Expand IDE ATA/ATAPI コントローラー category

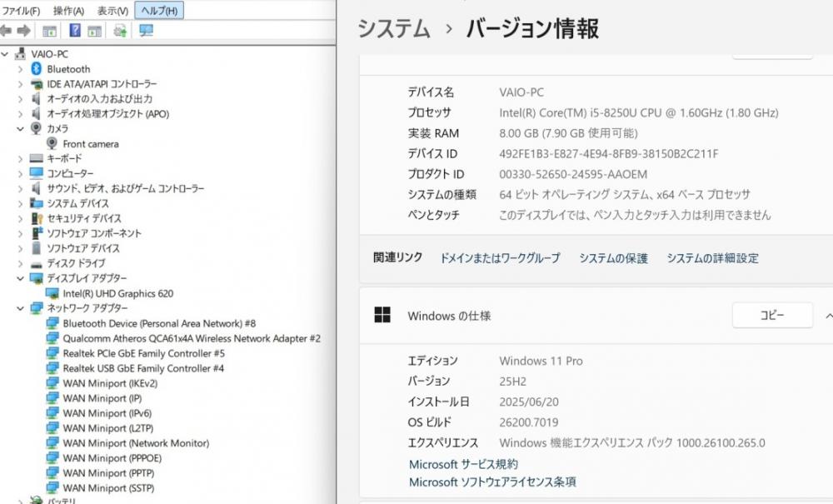(x=20, y=84)
